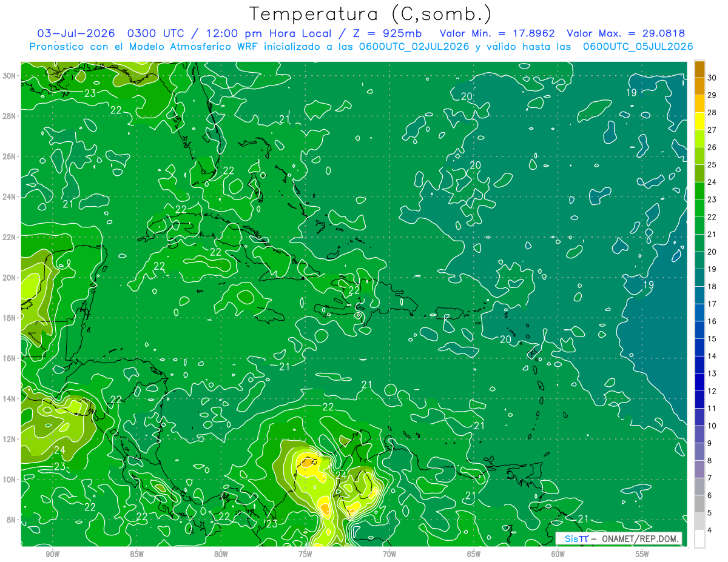Screen dimensions: 728x562
Task: Click the '24N' latitude axis label
Action: click(x=9, y=197)
